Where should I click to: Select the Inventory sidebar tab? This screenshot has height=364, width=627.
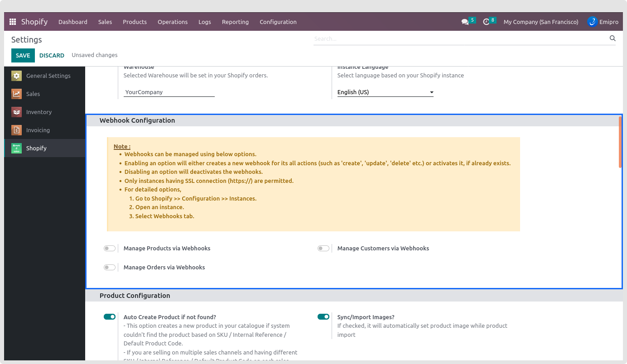[44, 112]
